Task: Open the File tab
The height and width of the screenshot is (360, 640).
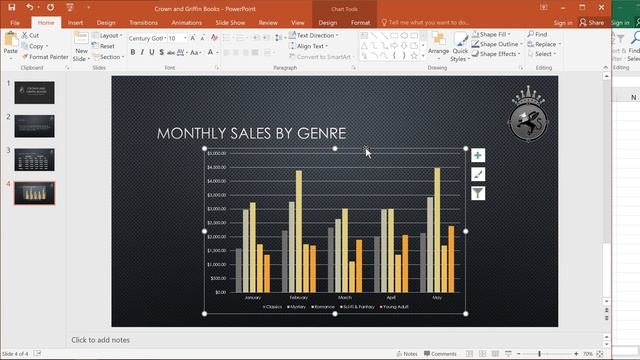Action: pos(15,22)
